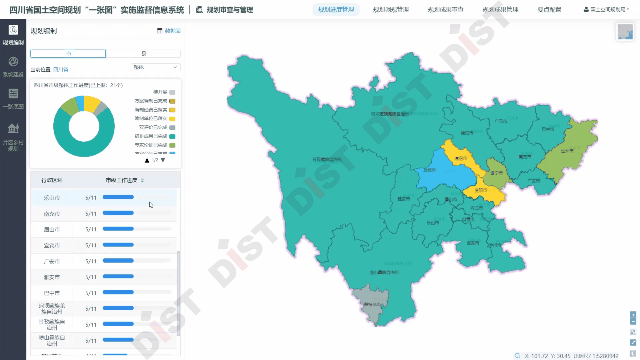Select the 凉山彝族自治州 table row
The image size is (640, 360).
104,341
